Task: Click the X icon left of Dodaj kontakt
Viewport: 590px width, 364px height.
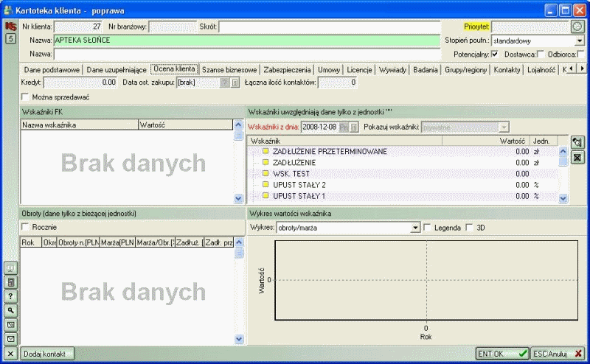Action: 10,353
